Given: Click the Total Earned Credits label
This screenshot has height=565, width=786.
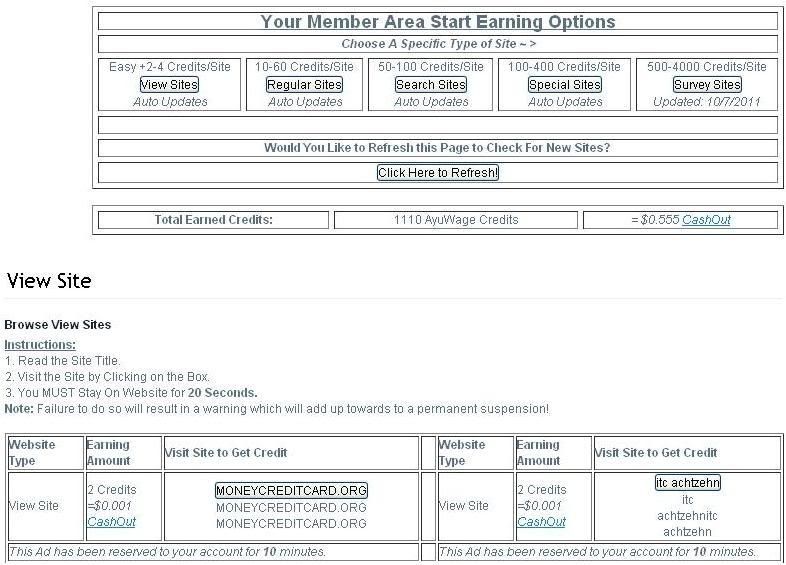Looking at the screenshot, I should coord(213,220).
